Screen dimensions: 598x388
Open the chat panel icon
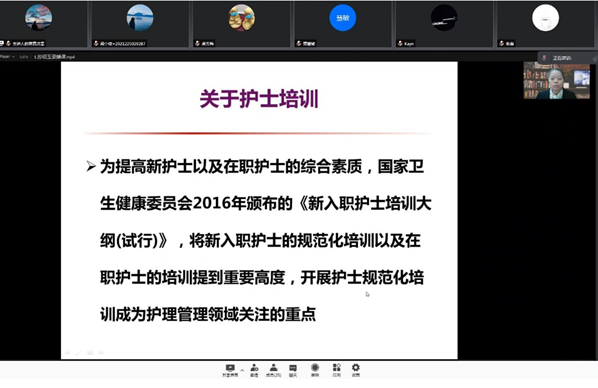(x=293, y=370)
